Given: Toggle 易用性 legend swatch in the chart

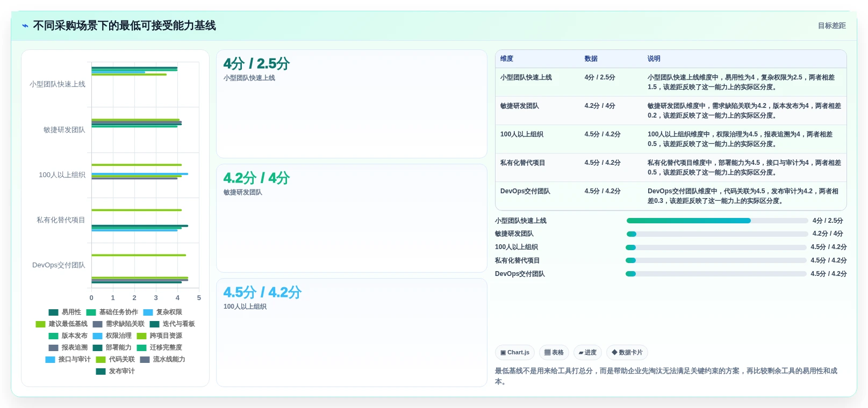Looking at the screenshot, I should tap(53, 312).
